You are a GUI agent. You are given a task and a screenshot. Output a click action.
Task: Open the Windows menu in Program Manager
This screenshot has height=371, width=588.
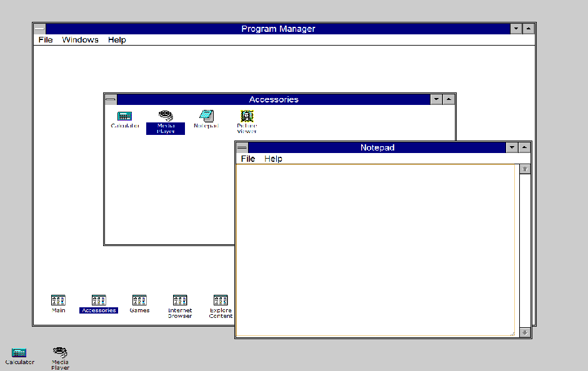click(x=80, y=39)
